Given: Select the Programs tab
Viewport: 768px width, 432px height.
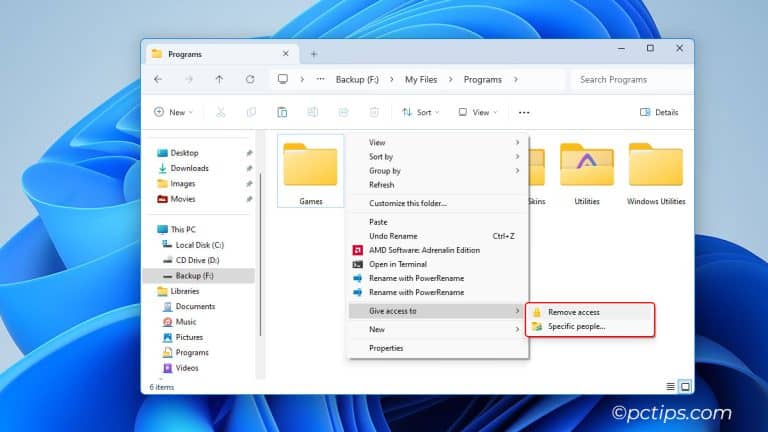Looking at the screenshot, I should (x=220, y=54).
